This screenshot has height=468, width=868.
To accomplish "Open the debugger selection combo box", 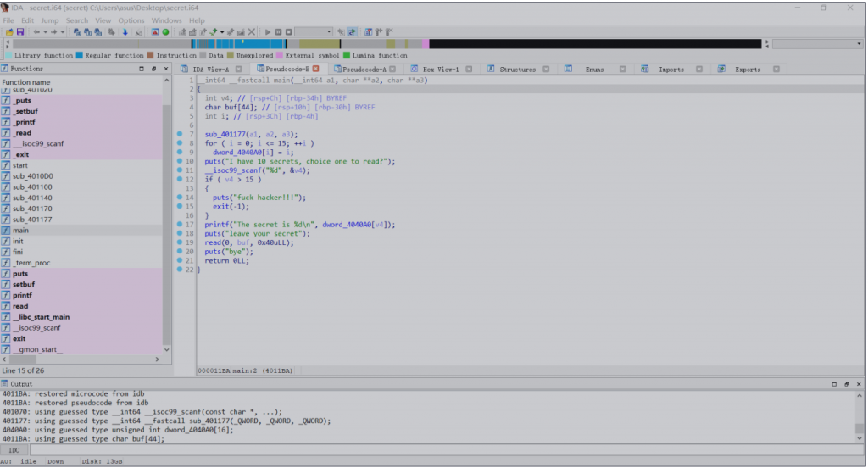I will (x=314, y=32).
